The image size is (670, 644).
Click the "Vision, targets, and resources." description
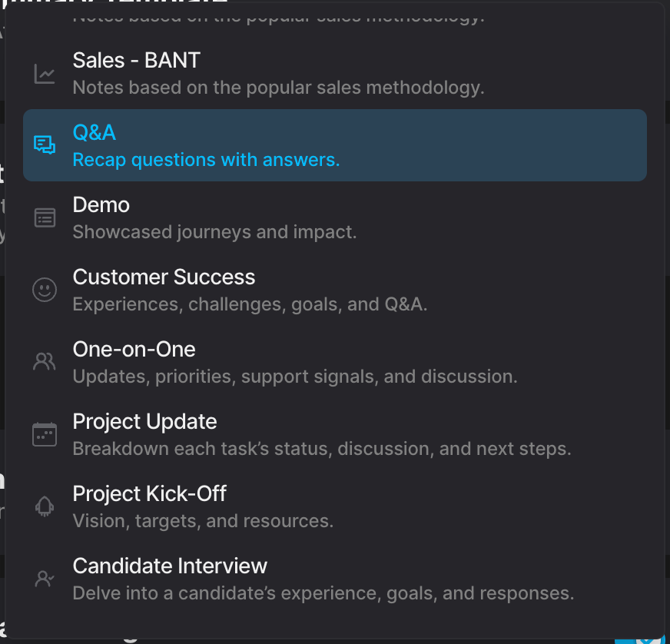pos(203,520)
